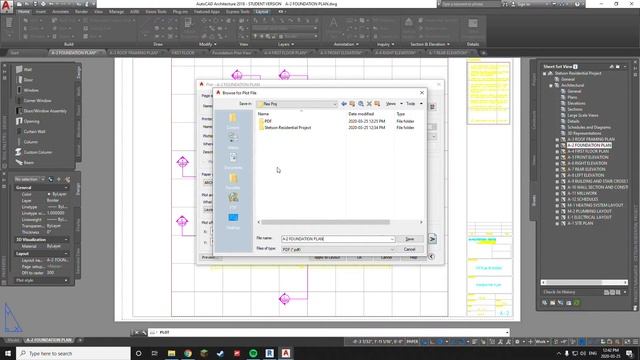The image size is (640, 360).
Task: Open Documents place in Browse dialog sidebar
Action: click(233, 160)
